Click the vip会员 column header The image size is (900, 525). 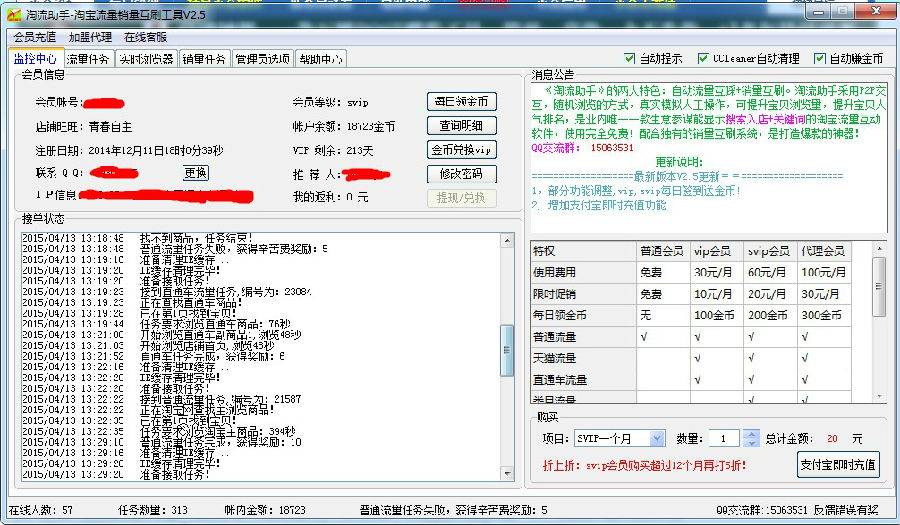[717, 251]
